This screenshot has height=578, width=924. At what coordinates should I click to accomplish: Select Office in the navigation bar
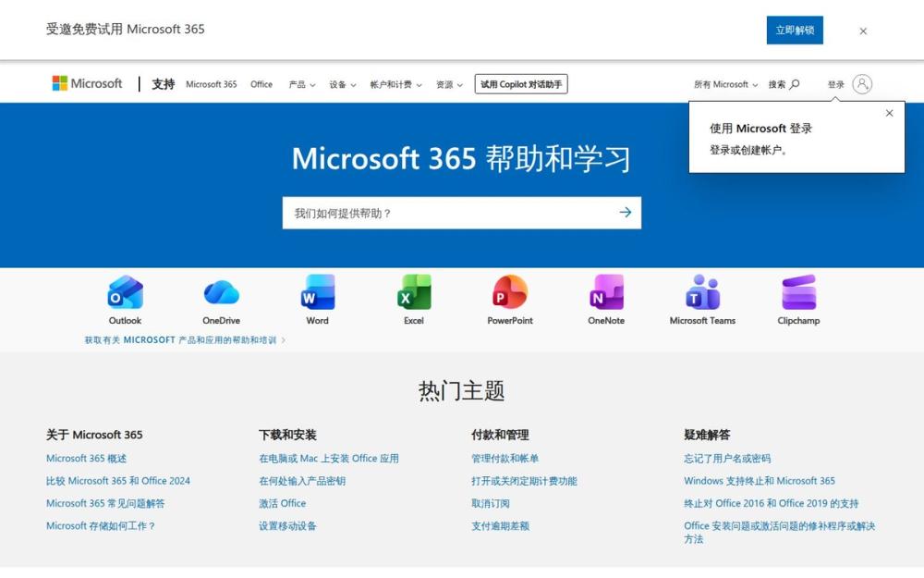tap(261, 83)
